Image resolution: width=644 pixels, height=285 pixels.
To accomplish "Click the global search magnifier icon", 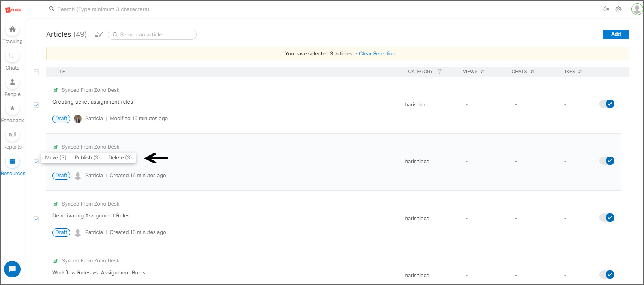I will click(52, 9).
